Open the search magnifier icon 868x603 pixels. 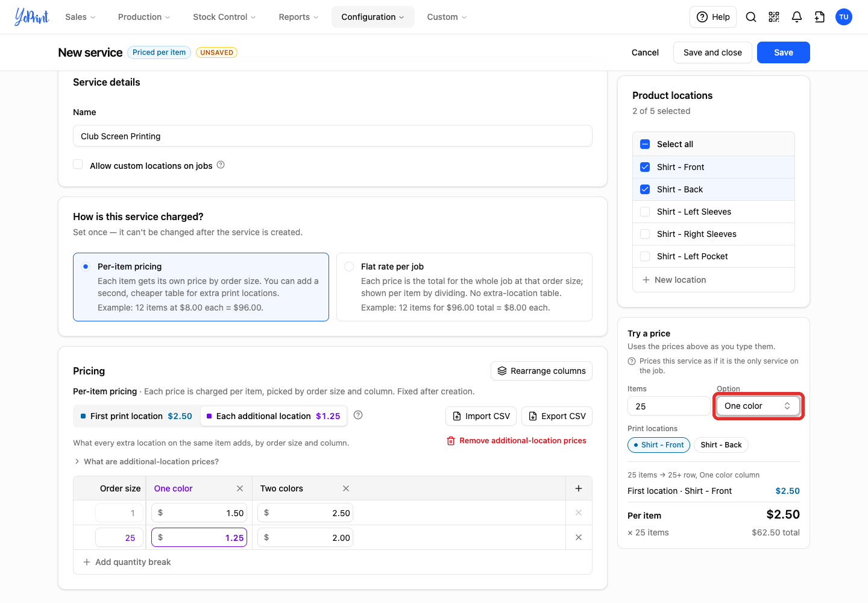pyautogui.click(x=751, y=17)
